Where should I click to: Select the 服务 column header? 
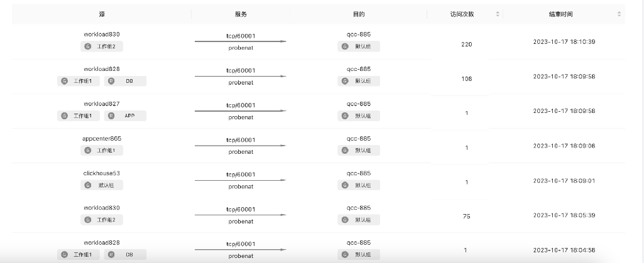tap(241, 14)
